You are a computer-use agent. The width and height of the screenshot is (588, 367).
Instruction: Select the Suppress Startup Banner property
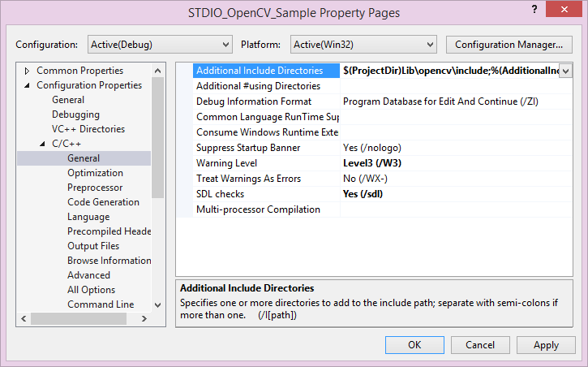click(266, 148)
